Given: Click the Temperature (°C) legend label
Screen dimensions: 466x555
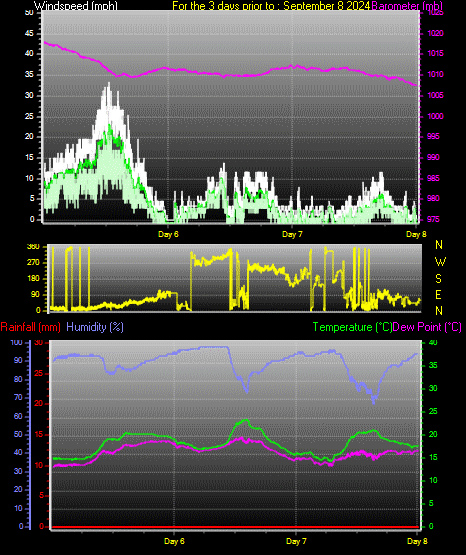Looking at the screenshot, I should tap(352, 327).
